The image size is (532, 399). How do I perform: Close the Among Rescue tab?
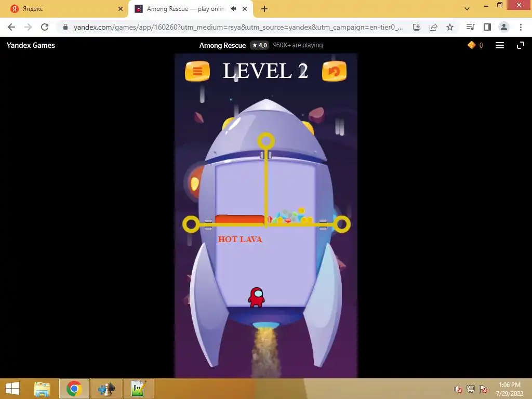point(245,9)
